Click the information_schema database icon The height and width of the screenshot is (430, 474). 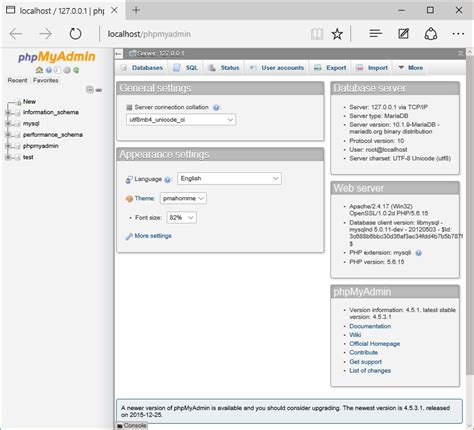pos(18,113)
